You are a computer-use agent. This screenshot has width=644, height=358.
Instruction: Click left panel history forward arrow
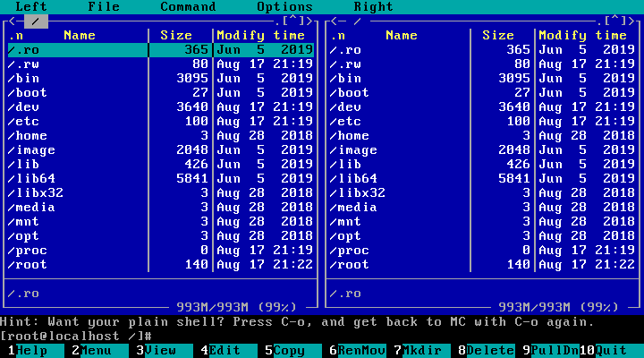tap(309, 21)
